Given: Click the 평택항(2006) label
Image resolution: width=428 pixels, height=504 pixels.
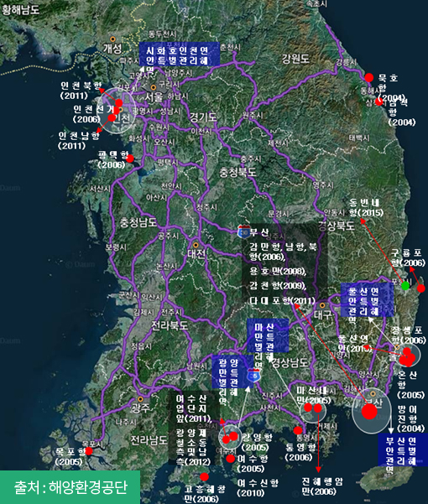Looking at the screenshot, I should coord(112,159).
